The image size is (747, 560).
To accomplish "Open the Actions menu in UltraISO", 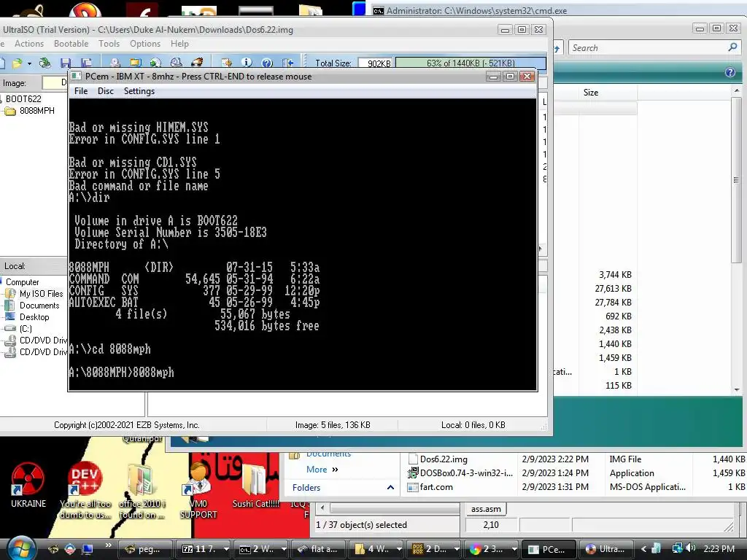I will [x=29, y=43].
